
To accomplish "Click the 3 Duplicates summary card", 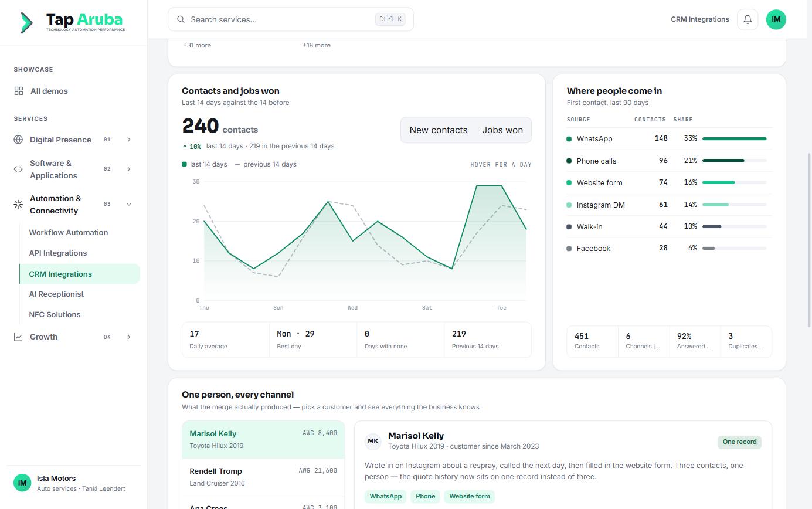I will [746, 341].
